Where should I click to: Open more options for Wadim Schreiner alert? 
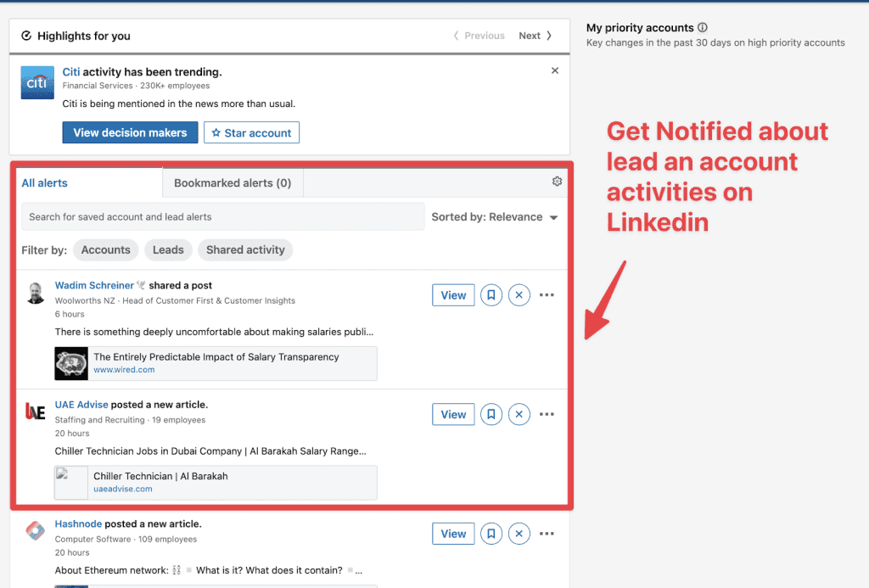point(547,294)
